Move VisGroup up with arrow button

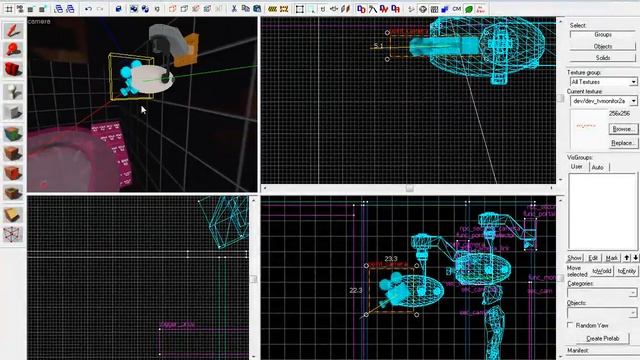click(x=627, y=258)
